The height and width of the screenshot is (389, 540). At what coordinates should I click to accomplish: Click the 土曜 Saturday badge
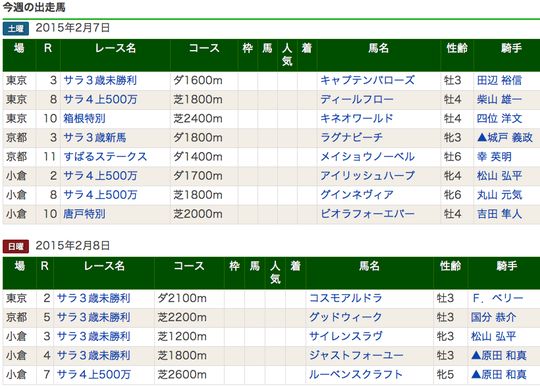pos(16,29)
